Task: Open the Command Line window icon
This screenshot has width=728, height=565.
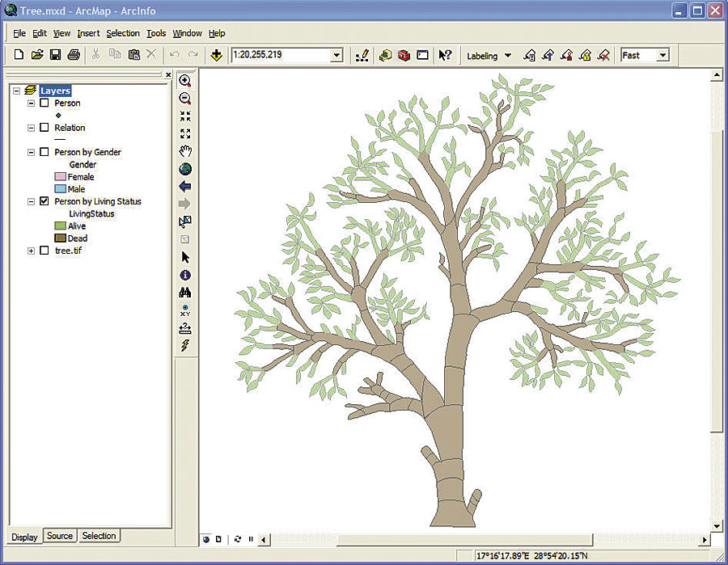Action: [x=422, y=55]
